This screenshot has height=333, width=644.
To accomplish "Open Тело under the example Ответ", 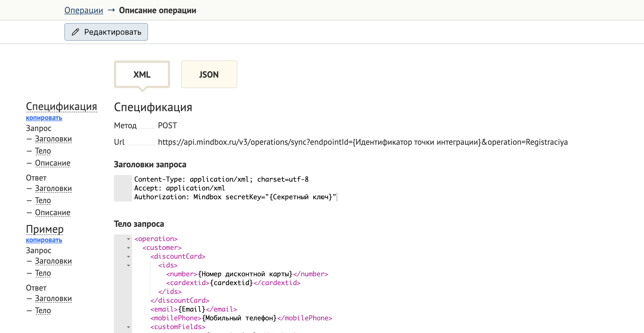I will [x=43, y=310].
